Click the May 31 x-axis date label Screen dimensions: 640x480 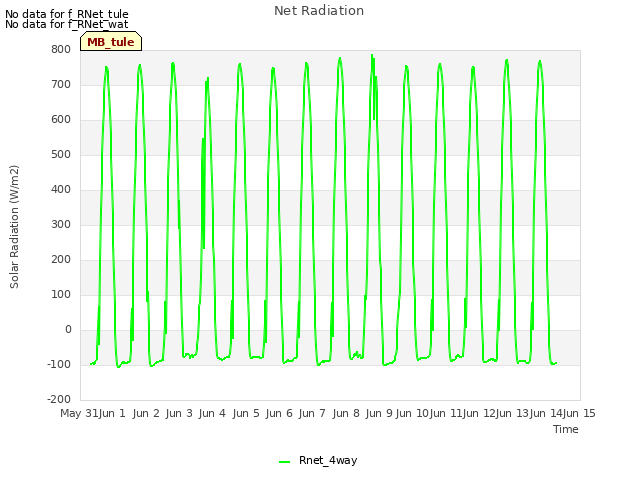coord(79,413)
